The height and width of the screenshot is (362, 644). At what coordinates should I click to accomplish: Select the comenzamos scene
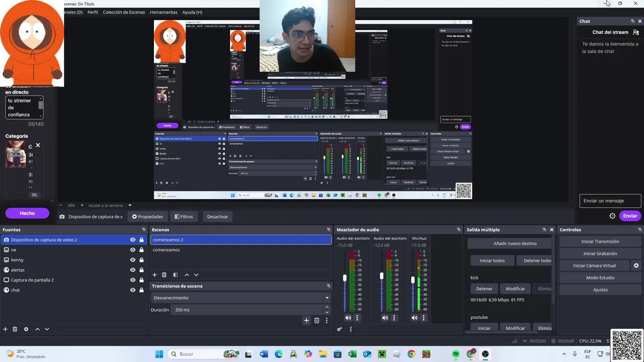[x=241, y=250]
